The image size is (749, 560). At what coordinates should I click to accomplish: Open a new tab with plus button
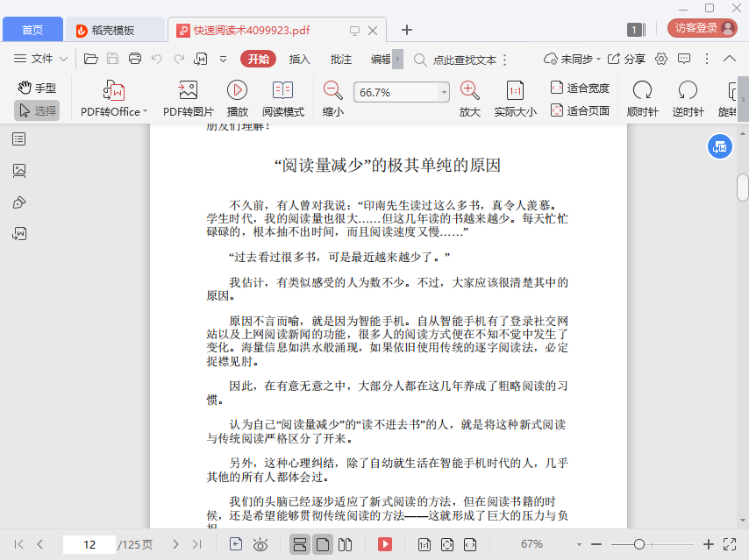406,30
